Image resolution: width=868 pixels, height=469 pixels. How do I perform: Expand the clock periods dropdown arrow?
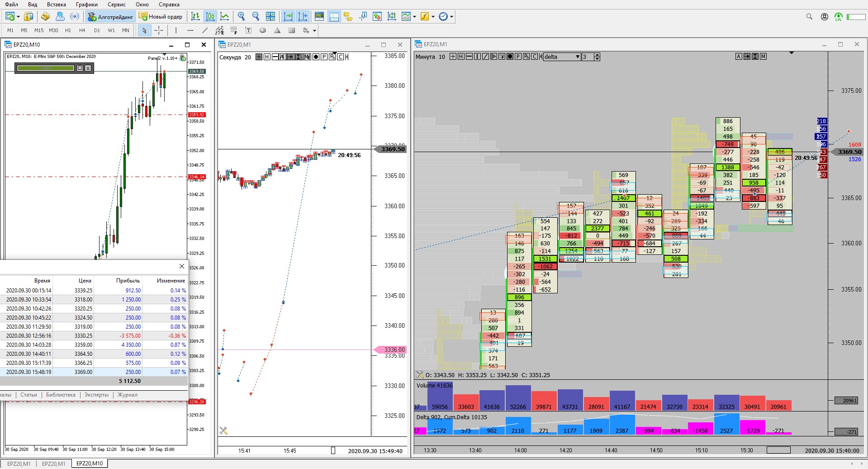coord(451,17)
